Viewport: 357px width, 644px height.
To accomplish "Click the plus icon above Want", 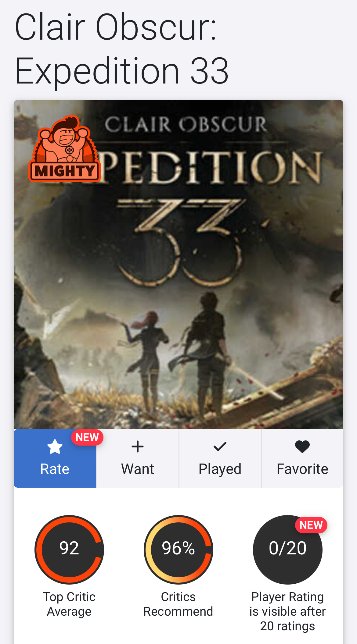I will click(138, 447).
